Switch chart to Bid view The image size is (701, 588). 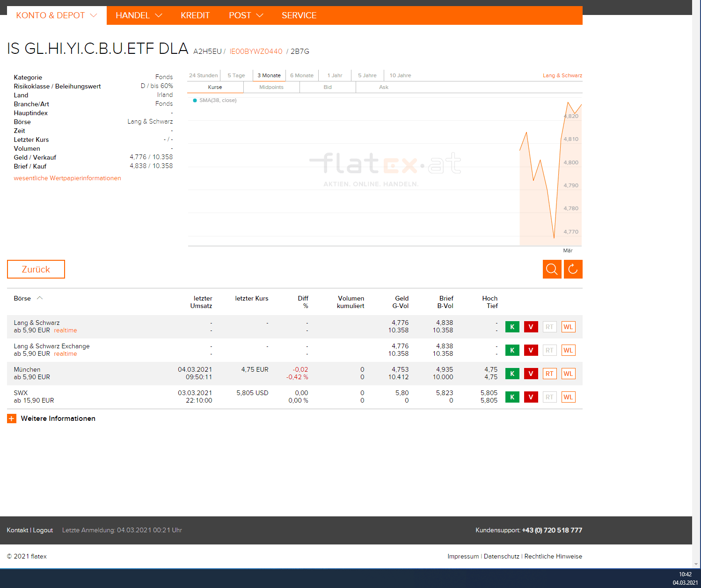click(x=328, y=87)
